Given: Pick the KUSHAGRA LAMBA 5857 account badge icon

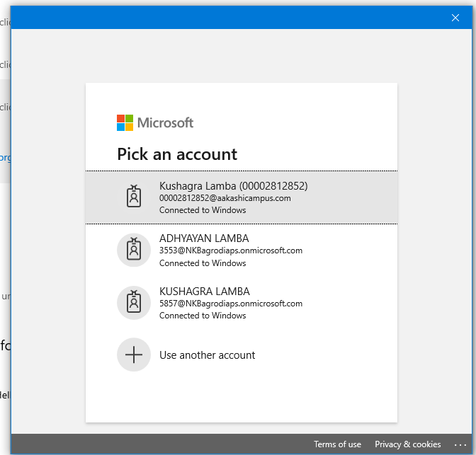Looking at the screenshot, I should 134,303.
